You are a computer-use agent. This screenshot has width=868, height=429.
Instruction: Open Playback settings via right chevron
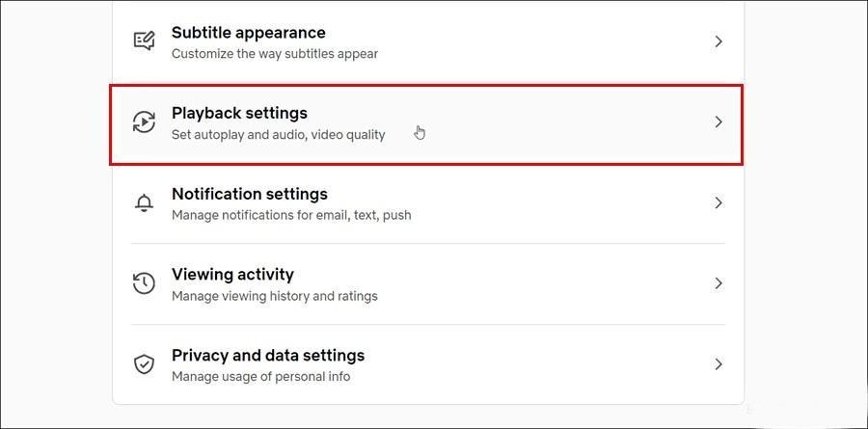pos(719,122)
